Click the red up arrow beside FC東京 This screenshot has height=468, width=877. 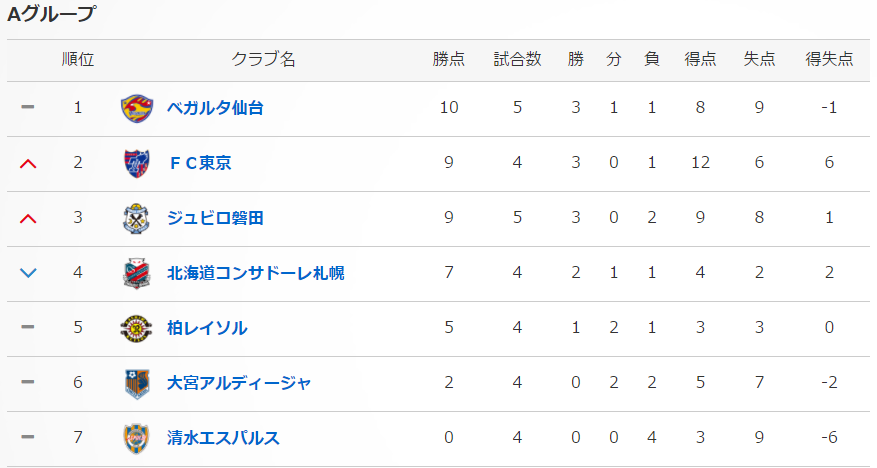point(28,163)
